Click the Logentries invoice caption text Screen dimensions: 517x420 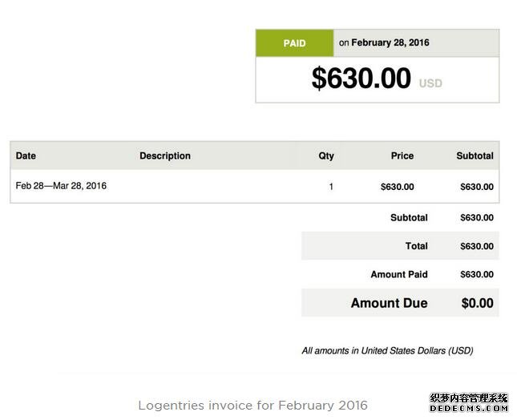253,405
